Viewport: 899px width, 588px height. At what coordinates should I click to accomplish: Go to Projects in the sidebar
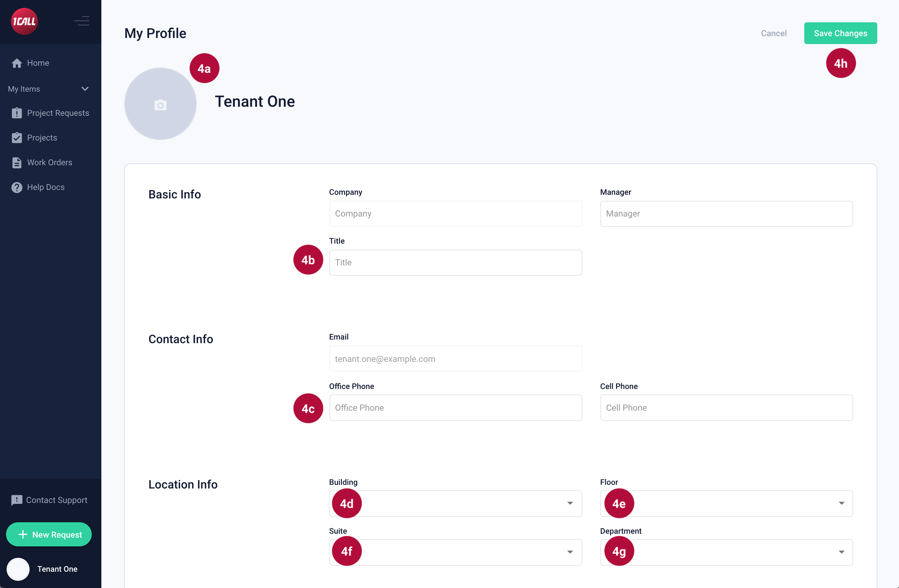point(42,138)
